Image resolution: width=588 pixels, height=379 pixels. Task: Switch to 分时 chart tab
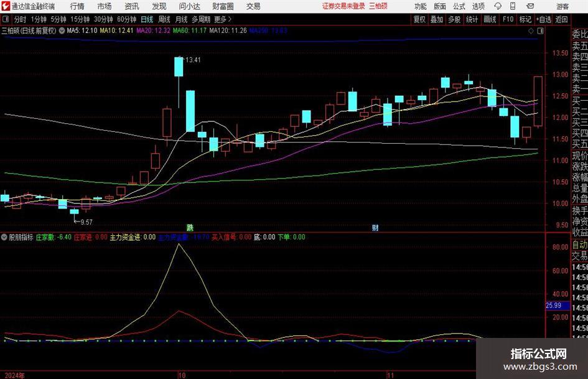21,19
